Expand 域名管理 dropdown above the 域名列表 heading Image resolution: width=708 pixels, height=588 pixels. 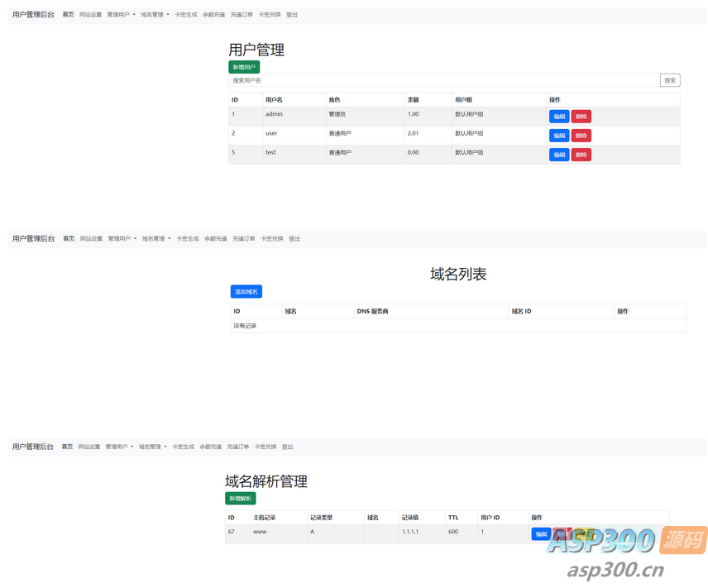155,238
